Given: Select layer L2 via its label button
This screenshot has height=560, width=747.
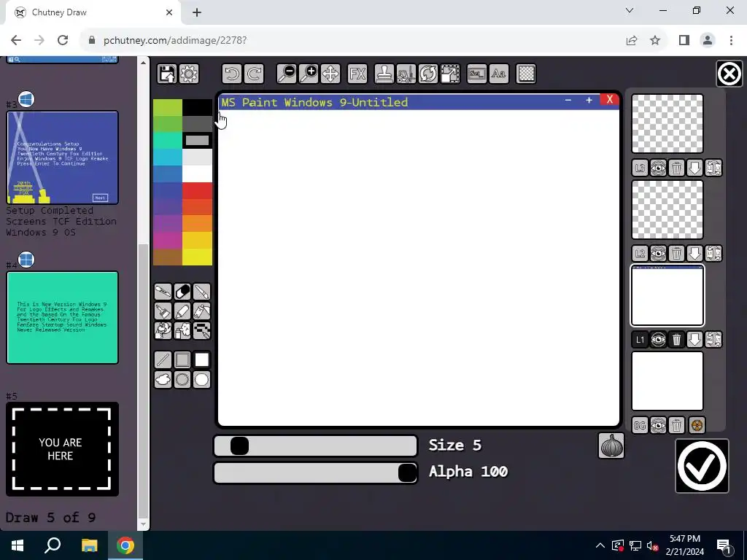Looking at the screenshot, I should 640,253.
